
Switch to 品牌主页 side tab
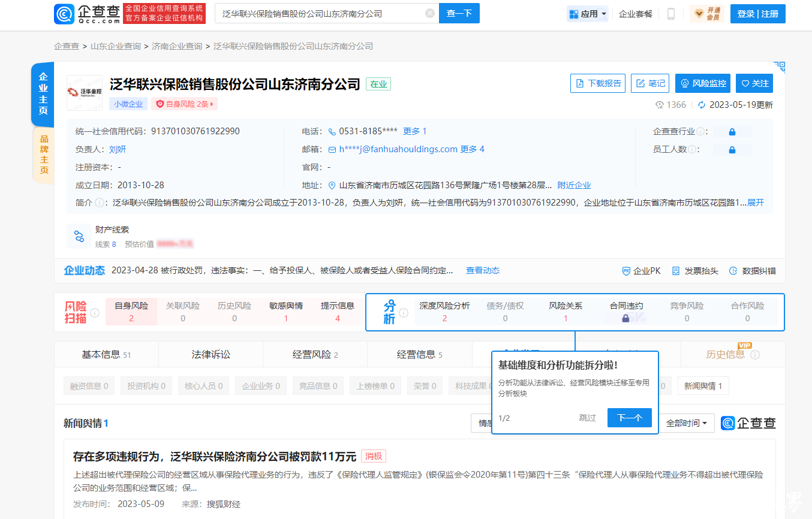click(x=44, y=155)
